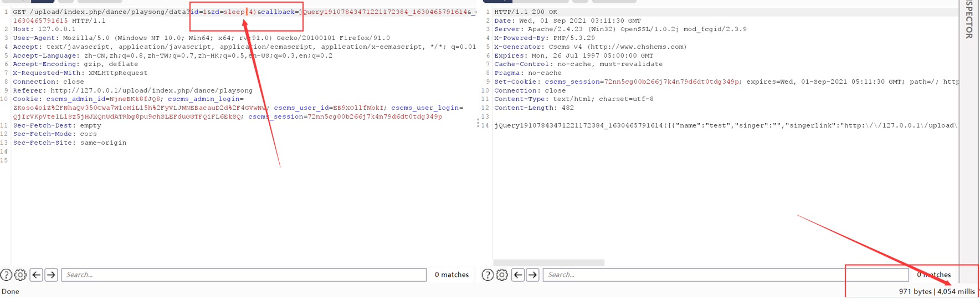980x299 pixels.
Task: Go to previous match in request search
Action: tap(37, 275)
